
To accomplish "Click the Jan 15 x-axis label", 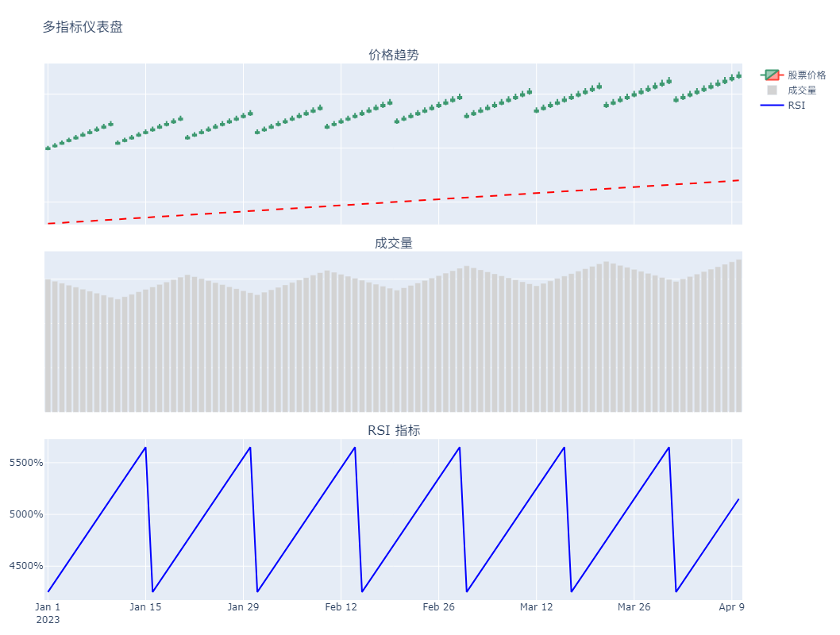I will pyautogui.click(x=145, y=607).
